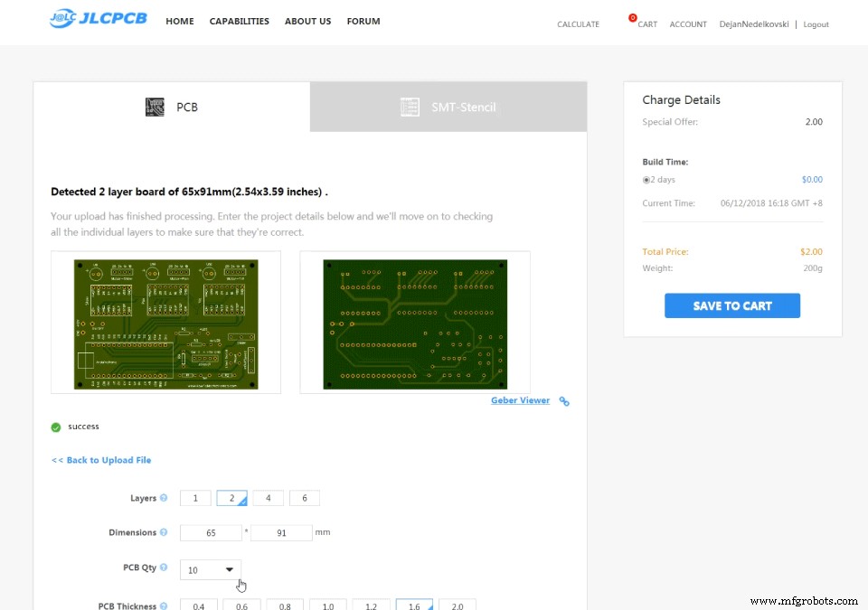Expand the PCB Qty dropdown
This screenshot has height=610, width=868.
pos(211,569)
